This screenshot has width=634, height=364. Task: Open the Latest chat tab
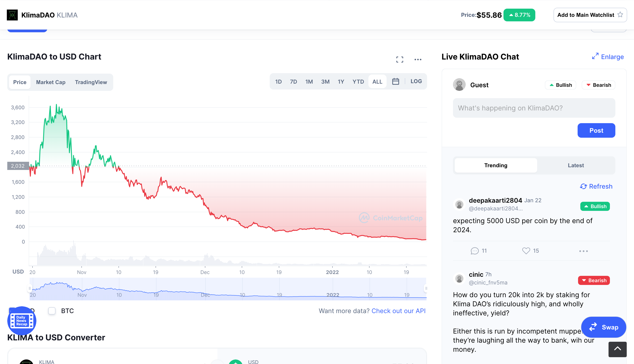click(576, 165)
